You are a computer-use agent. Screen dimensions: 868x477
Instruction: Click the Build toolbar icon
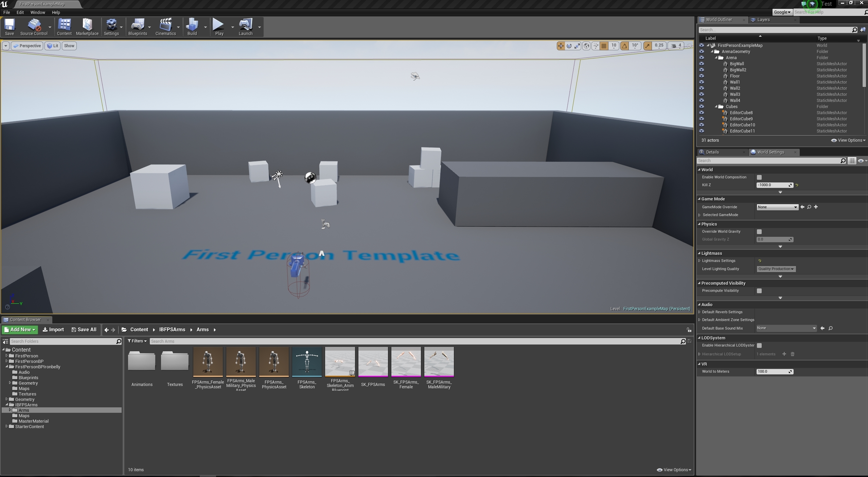pyautogui.click(x=192, y=27)
